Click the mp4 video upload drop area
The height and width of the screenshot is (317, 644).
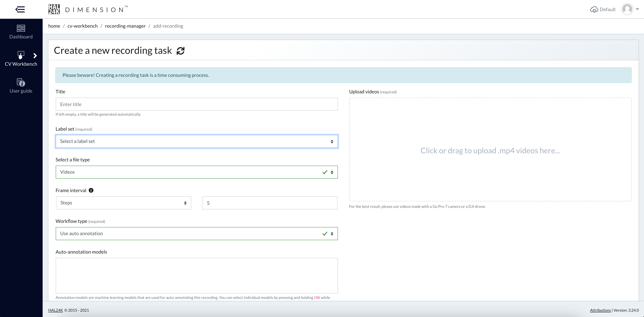coord(490,150)
